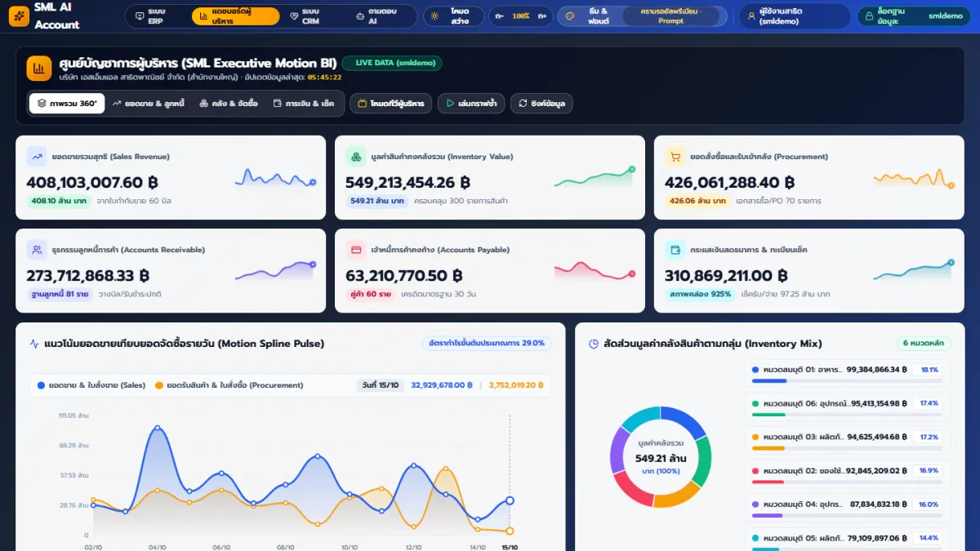Click the 32,929,678.00 ฿ sales value
The width and height of the screenshot is (980, 551).
(442, 385)
